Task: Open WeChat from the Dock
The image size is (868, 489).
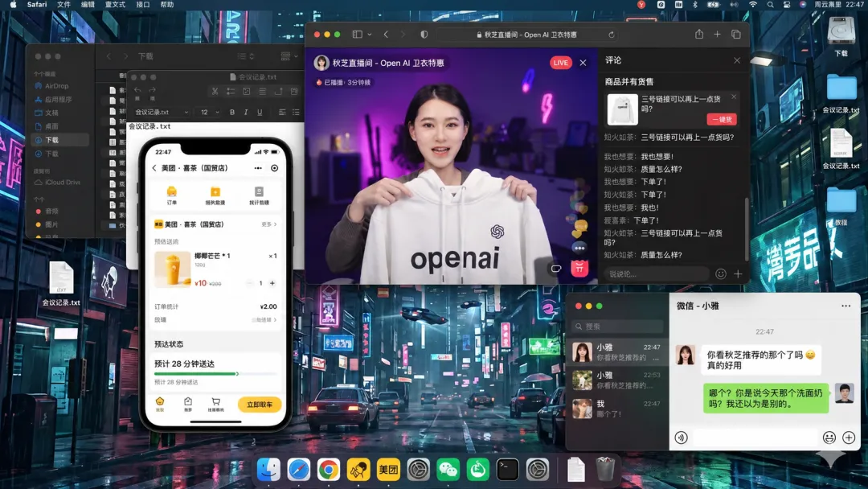Action: (448, 470)
